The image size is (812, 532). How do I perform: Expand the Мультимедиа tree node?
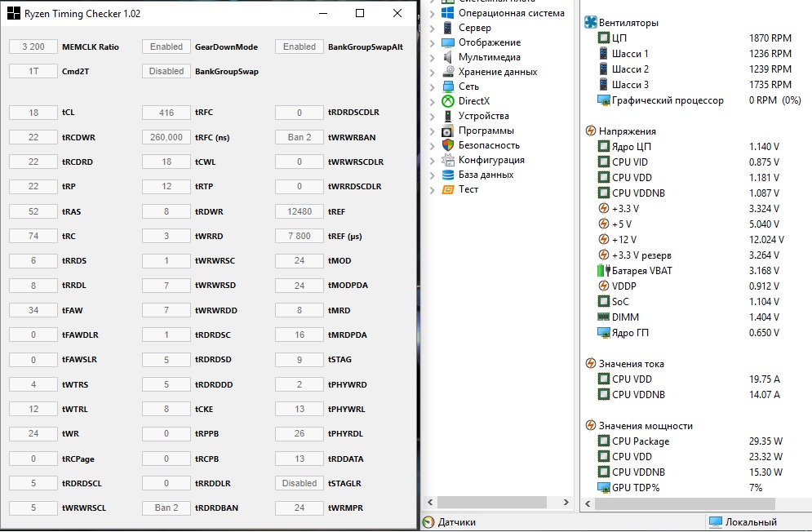coord(432,57)
